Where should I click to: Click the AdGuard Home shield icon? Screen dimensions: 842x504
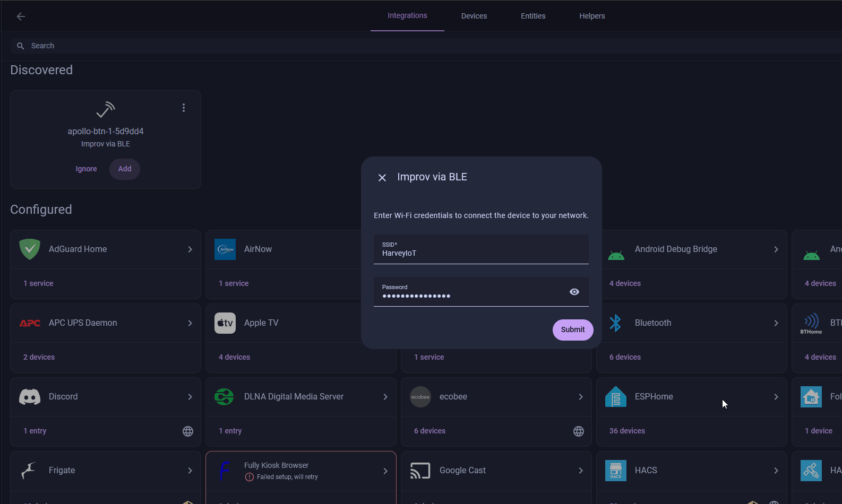(x=30, y=249)
